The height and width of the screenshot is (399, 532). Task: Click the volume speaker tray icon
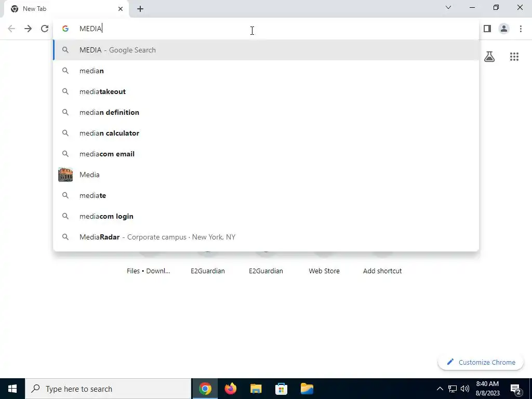click(465, 389)
